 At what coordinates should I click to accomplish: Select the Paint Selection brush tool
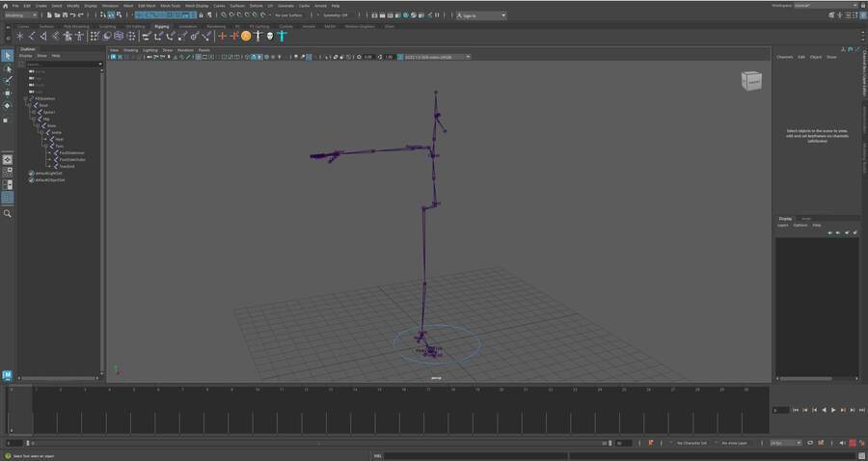coord(8,81)
